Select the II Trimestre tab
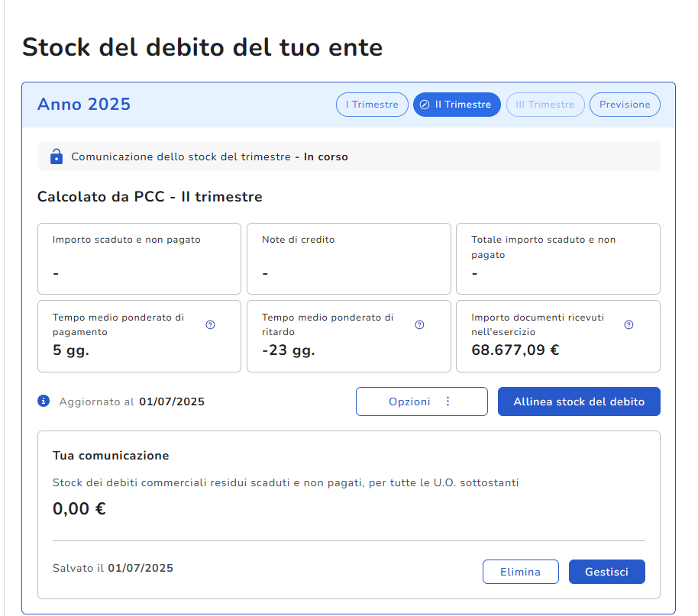Viewport: 698px width, 616px height. [x=457, y=105]
